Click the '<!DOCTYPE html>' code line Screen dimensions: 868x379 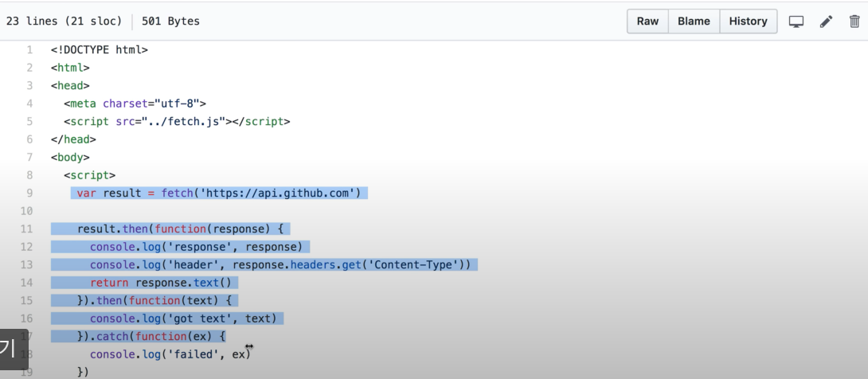click(x=100, y=50)
